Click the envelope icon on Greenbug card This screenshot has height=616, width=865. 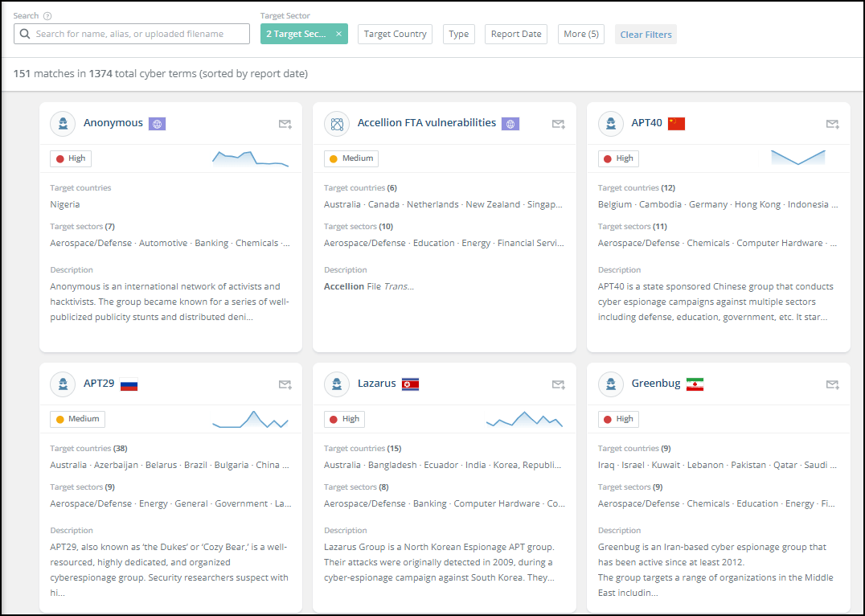pos(833,384)
